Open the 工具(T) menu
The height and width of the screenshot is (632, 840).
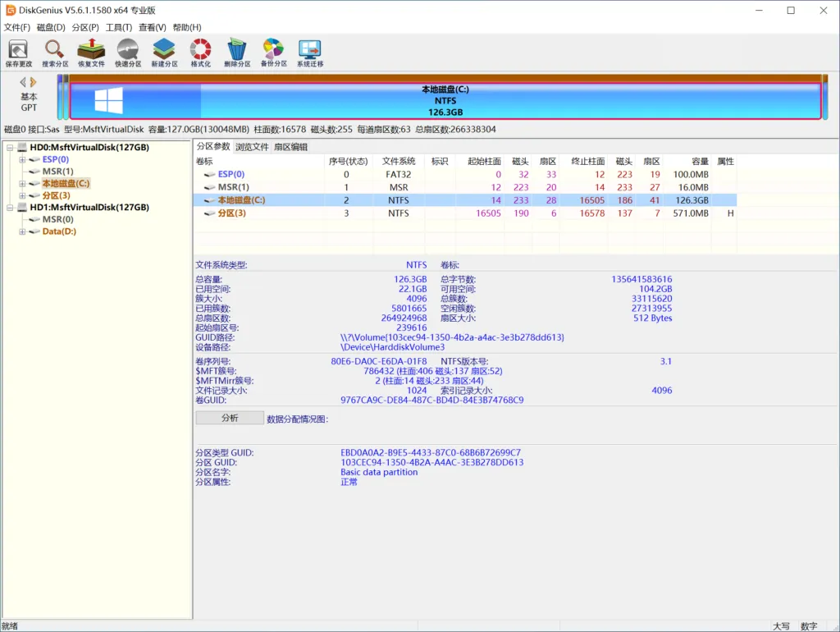tap(119, 27)
